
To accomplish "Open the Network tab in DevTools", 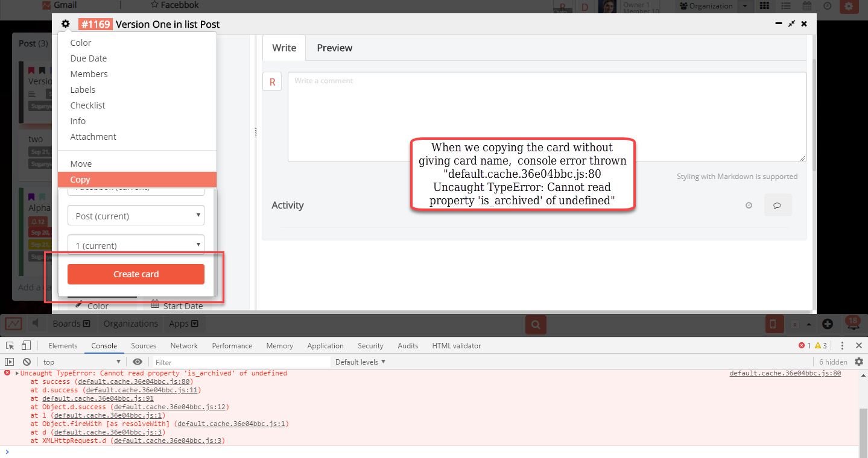I will tap(184, 345).
